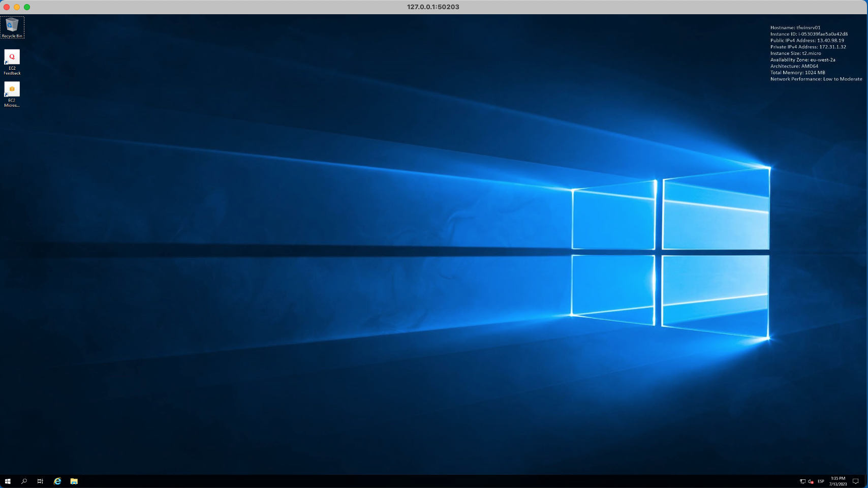Open taskbar search magnifier

[24, 481]
